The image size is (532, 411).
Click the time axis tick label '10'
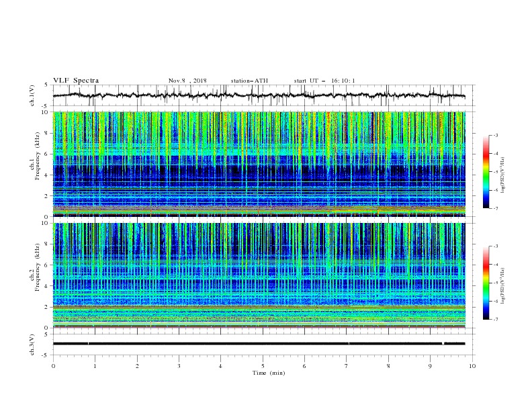point(472,366)
